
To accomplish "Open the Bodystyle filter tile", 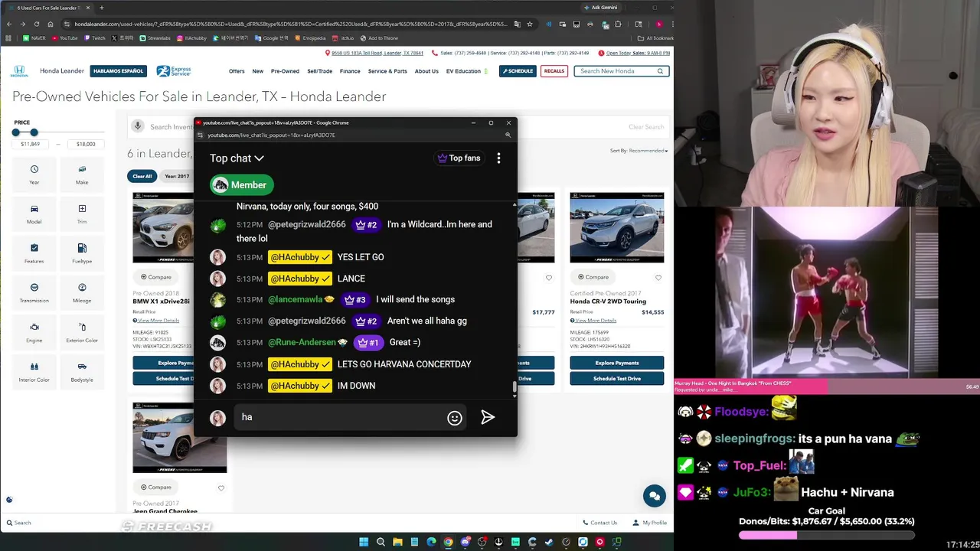I will point(82,373).
